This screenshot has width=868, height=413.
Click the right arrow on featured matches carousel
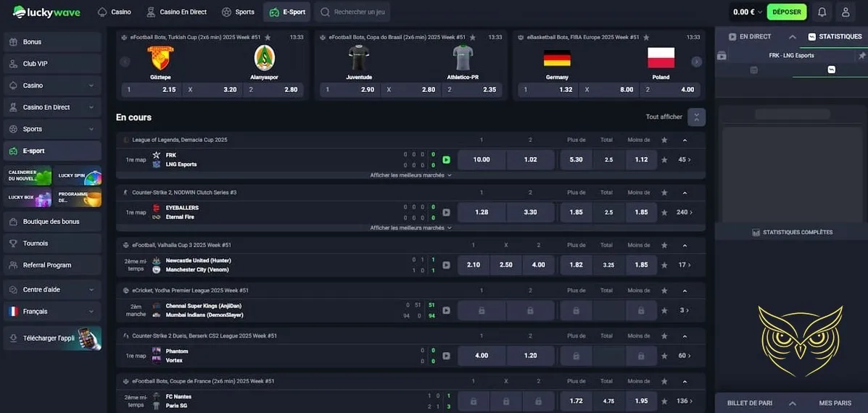point(696,62)
